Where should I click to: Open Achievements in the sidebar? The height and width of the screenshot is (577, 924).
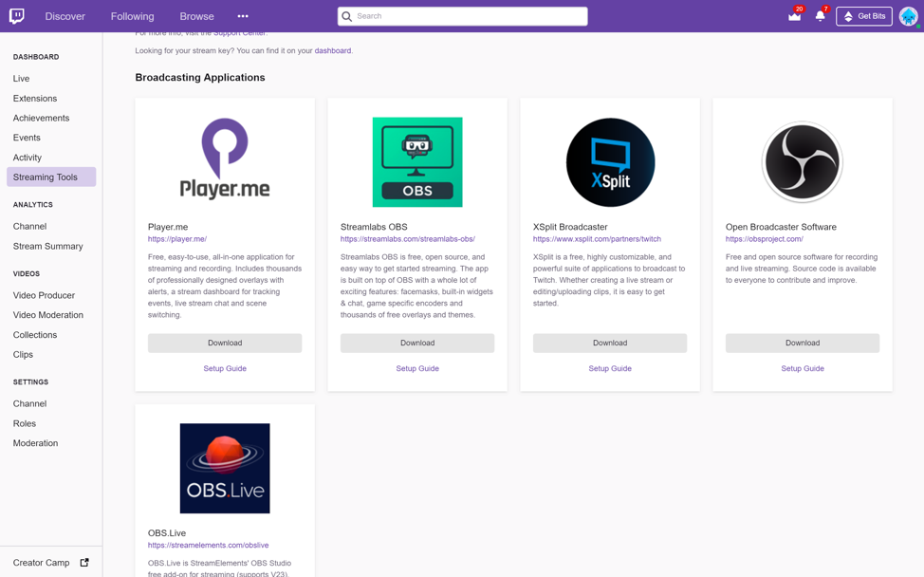[41, 118]
